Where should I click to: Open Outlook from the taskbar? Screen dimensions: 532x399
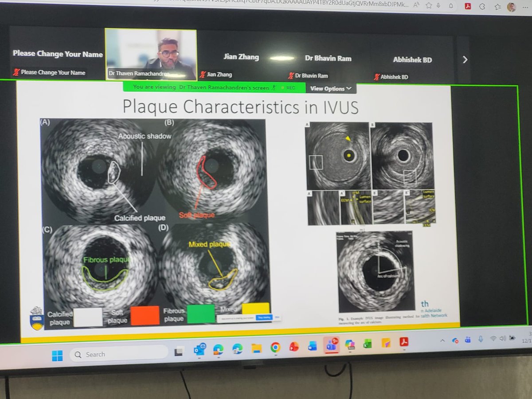pyautogui.click(x=199, y=350)
